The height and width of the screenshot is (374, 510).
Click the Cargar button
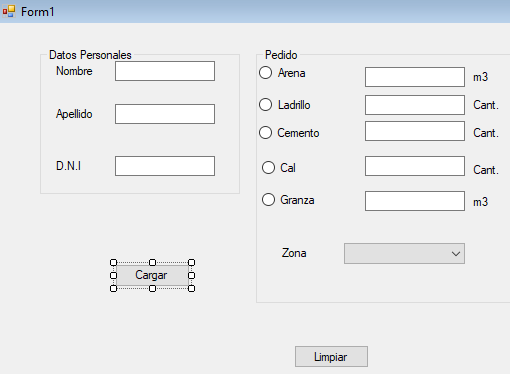point(152,275)
